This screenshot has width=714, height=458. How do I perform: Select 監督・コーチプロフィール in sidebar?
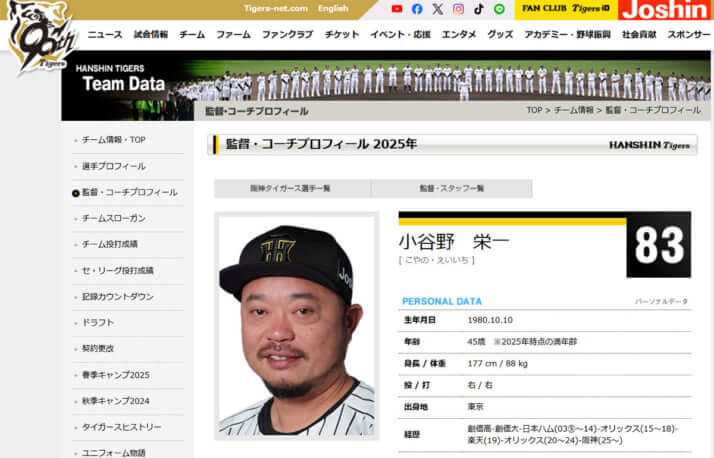[x=129, y=192]
